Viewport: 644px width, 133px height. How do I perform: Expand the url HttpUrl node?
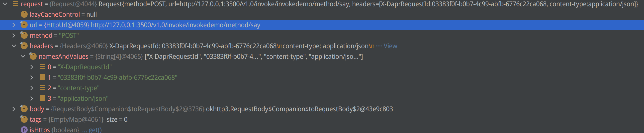[x=14, y=25]
